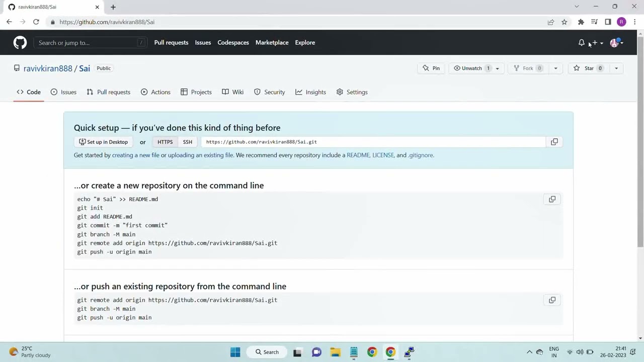Open the user avatar menu
Screen dimensions: 644x362
[x=616, y=43]
